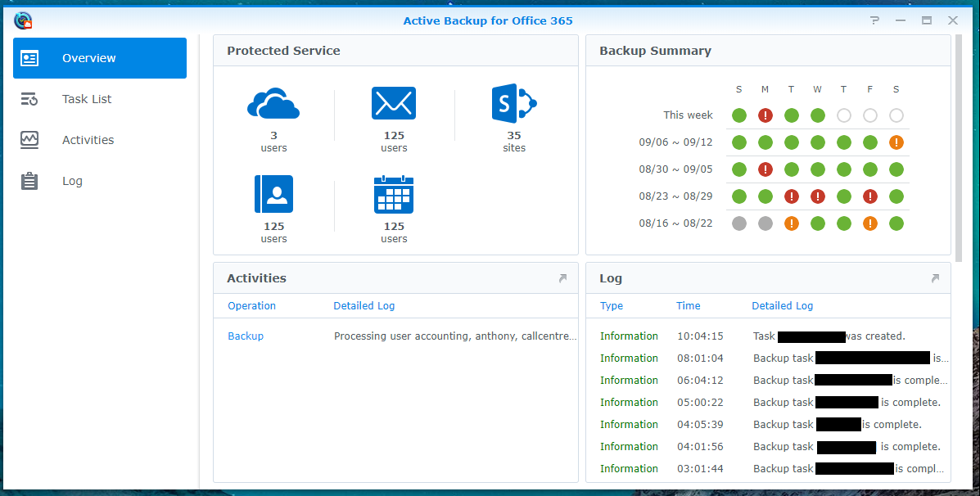Click the '08/23 ~ 08/29' week label

[x=675, y=196]
